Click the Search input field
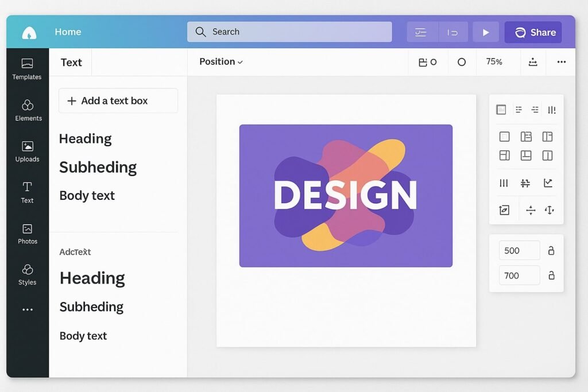Viewport: 588px width, 392px height. pyautogui.click(x=289, y=32)
